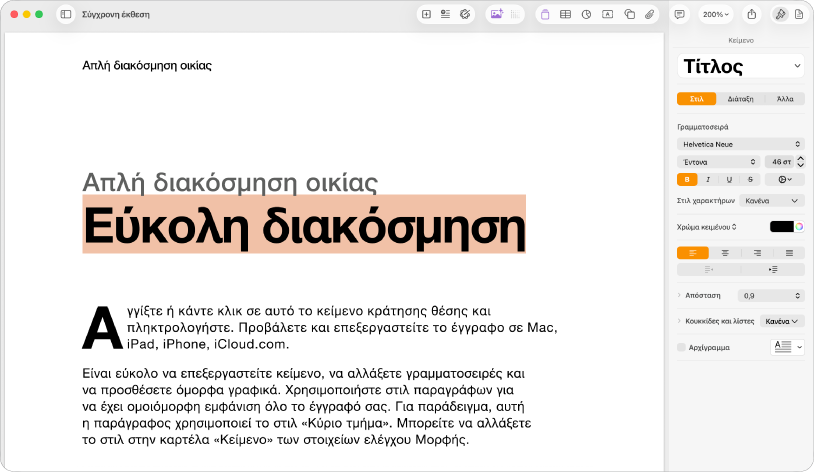Image resolution: width=814 pixels, height=473 pixels.
Task: Toggle bold formatting
Action: [687, 180]
